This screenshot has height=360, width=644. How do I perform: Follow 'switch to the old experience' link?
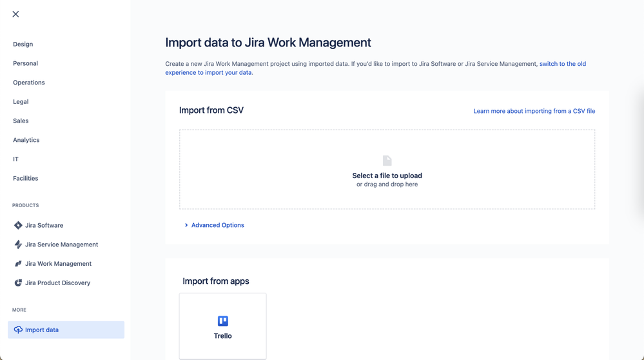point(375,68)
